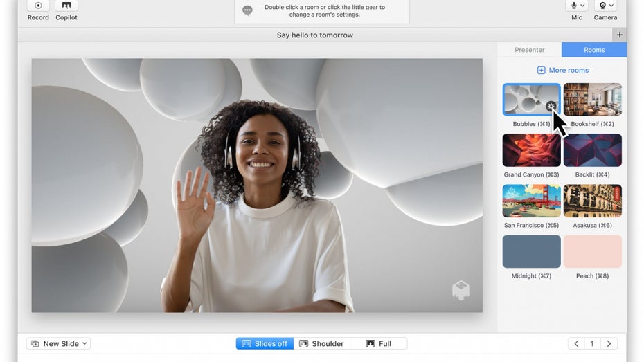Image resolution: width=644 pixels, height=362 pixels.
Task: Select the Rooms tab
Action: click(594, 50)
